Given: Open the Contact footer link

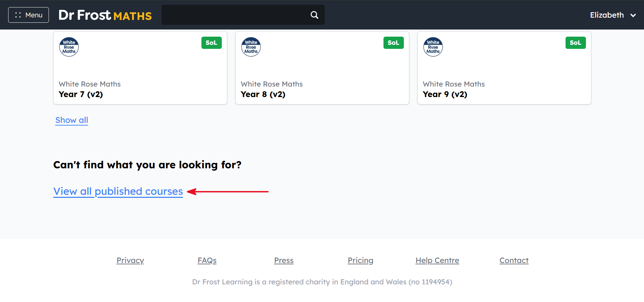Looking at the screenshot, I should (x=514, y=260).
